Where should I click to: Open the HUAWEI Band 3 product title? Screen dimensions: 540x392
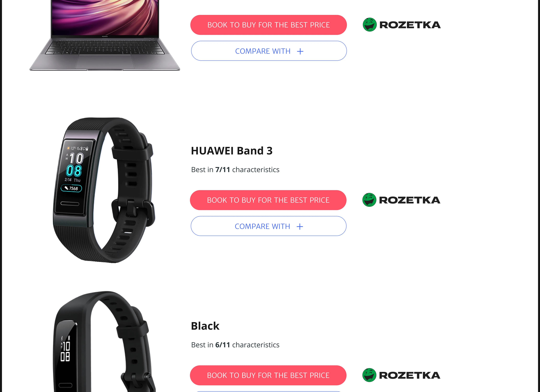coord(232,151)
